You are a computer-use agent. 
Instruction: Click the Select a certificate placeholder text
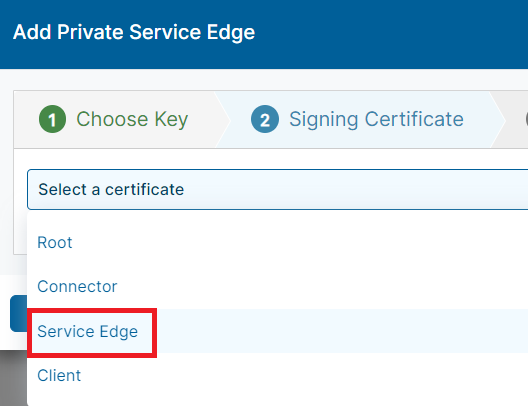click(111, 190)
